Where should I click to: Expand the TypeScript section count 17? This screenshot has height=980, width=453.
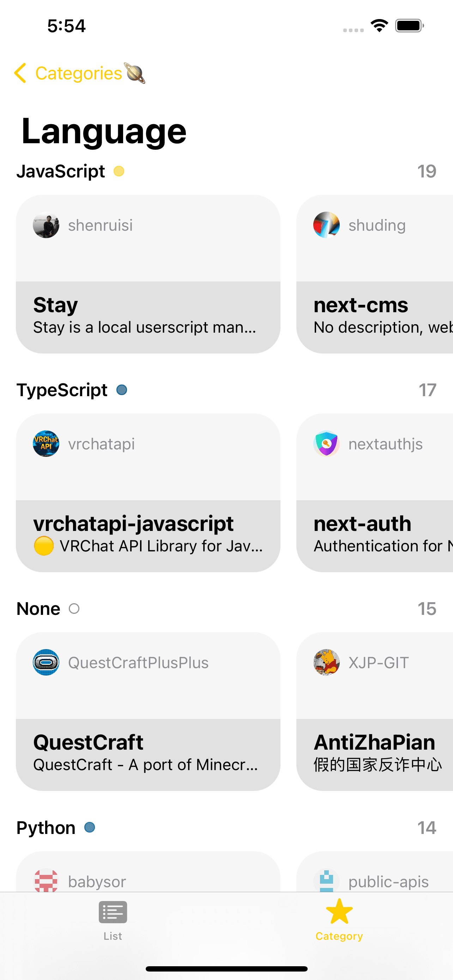point(428,390)
